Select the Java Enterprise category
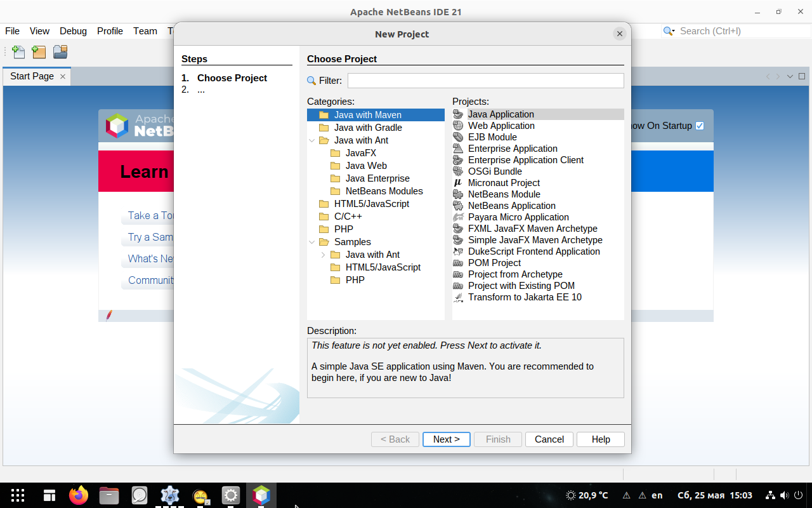 [377, 178]
